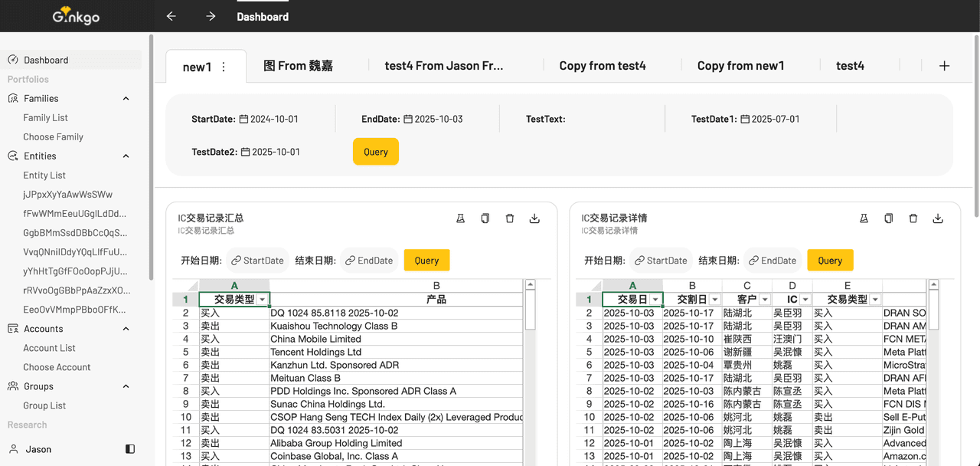Open the new1 tab options menu

tap(224, 67)
